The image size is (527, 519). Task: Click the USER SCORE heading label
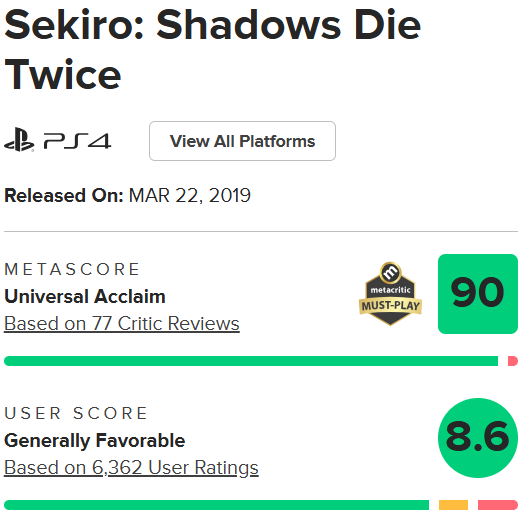pos(76,413)
